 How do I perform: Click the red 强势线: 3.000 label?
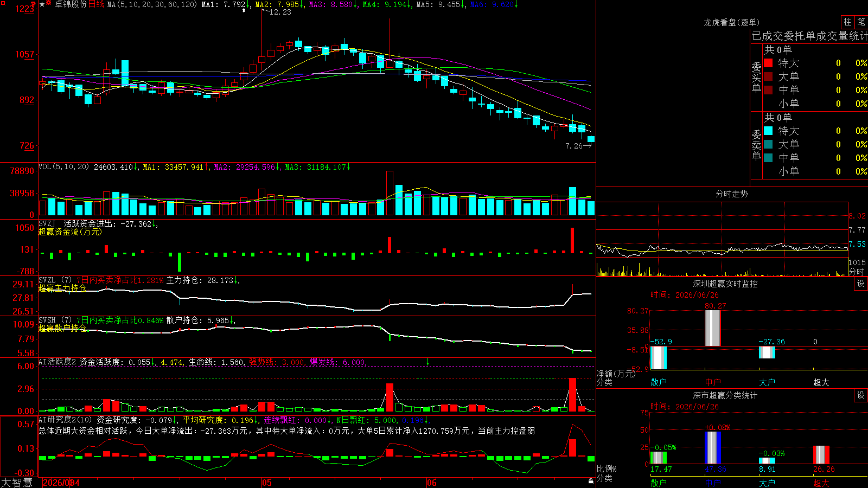[x=277, y=362]
